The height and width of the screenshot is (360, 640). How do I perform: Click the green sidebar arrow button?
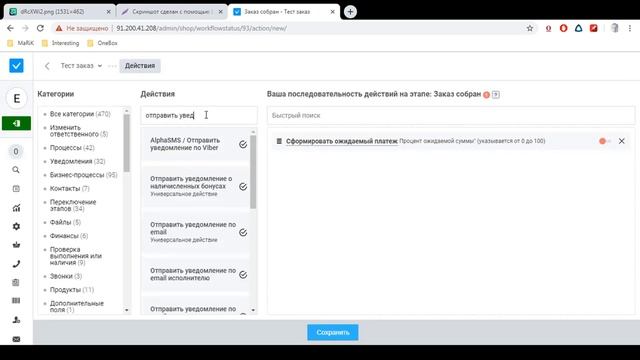16,123
